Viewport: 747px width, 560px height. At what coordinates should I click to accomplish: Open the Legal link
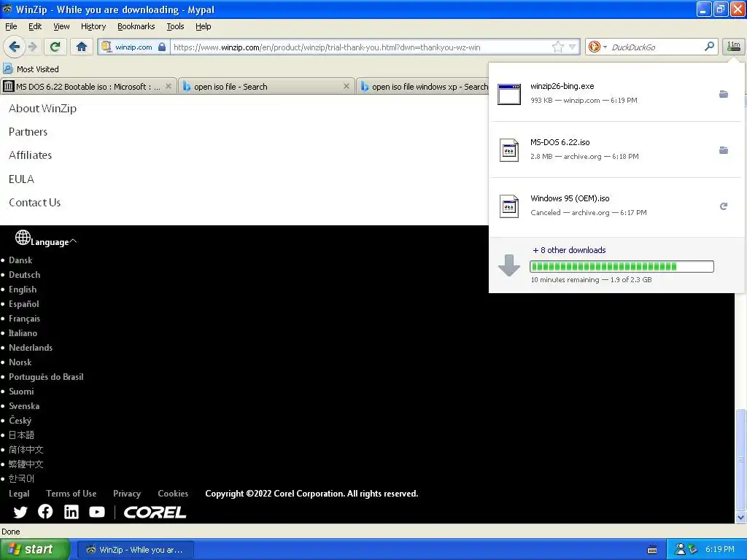(x=19, y=494)
